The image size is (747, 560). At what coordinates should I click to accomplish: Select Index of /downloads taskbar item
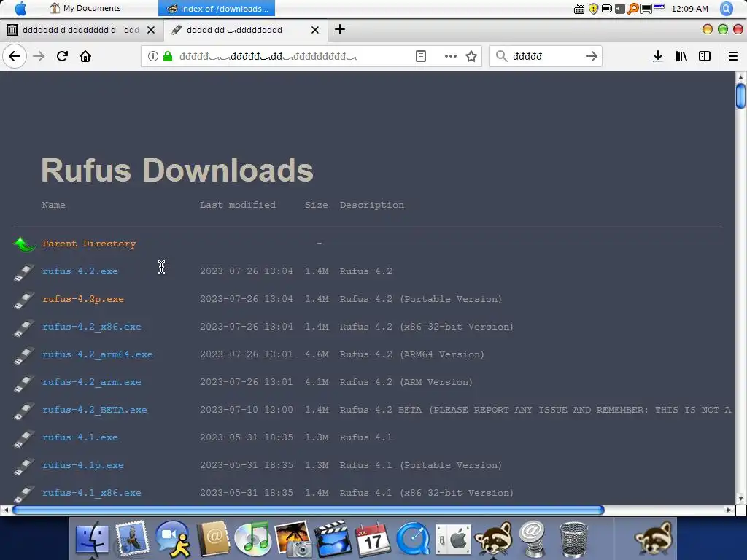(217, 8)
